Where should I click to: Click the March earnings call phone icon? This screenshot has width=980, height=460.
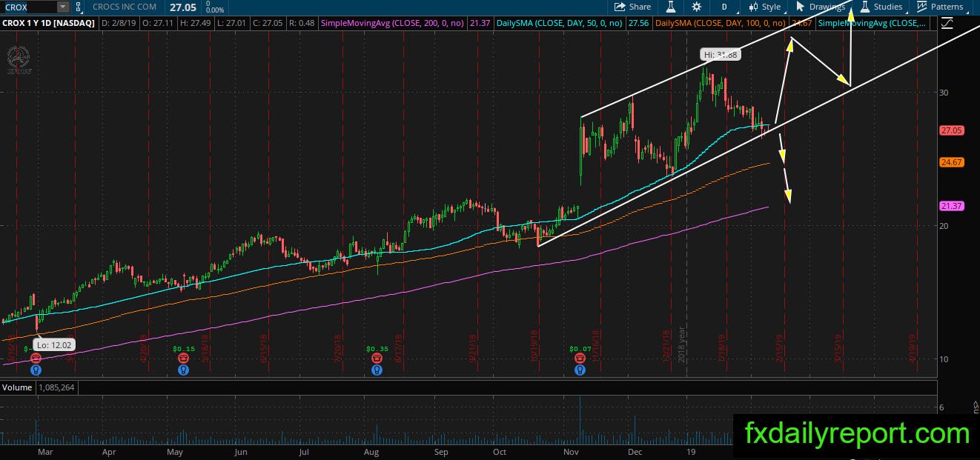pos(36,358)
